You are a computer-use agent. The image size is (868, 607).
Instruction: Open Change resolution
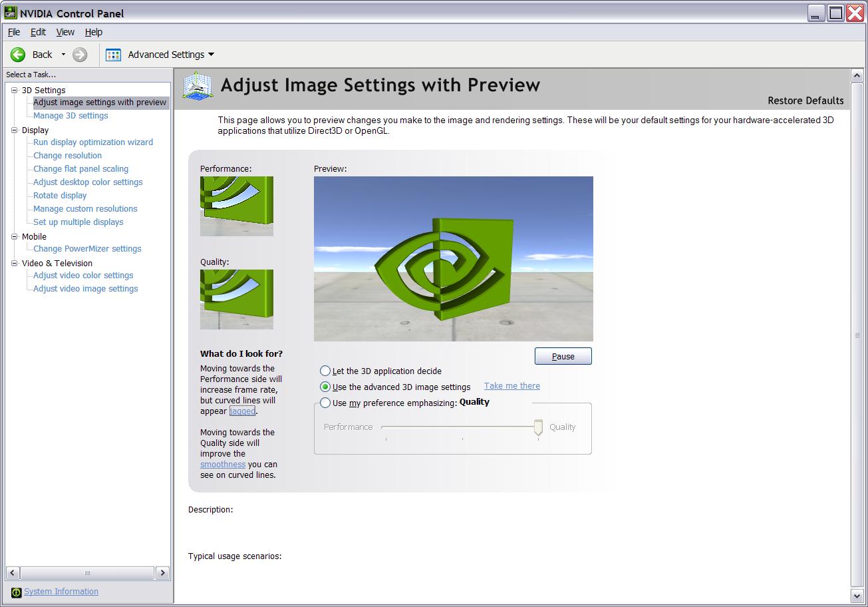(x=68, y=156)
